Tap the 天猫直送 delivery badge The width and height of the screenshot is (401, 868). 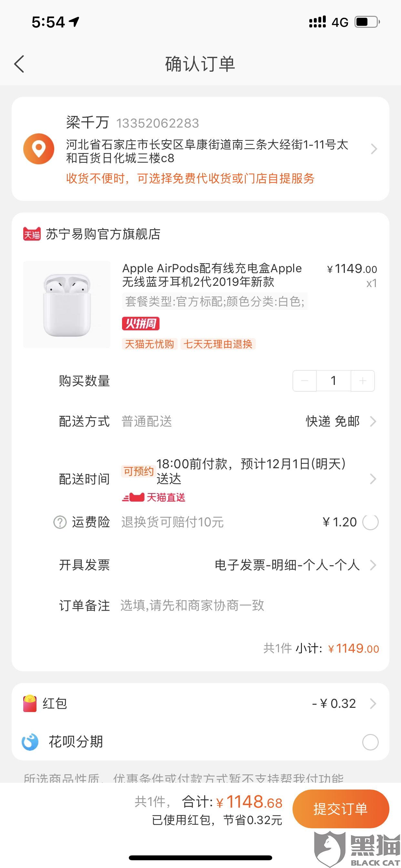pyautogui.click(x=154, y=497)
